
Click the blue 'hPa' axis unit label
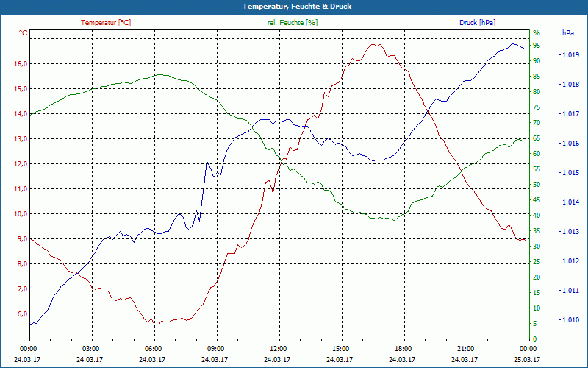point(568,33)
